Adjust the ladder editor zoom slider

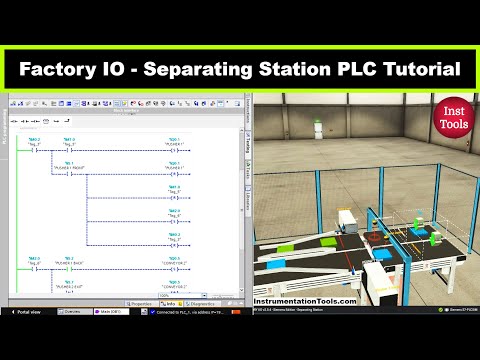(223, 296)
